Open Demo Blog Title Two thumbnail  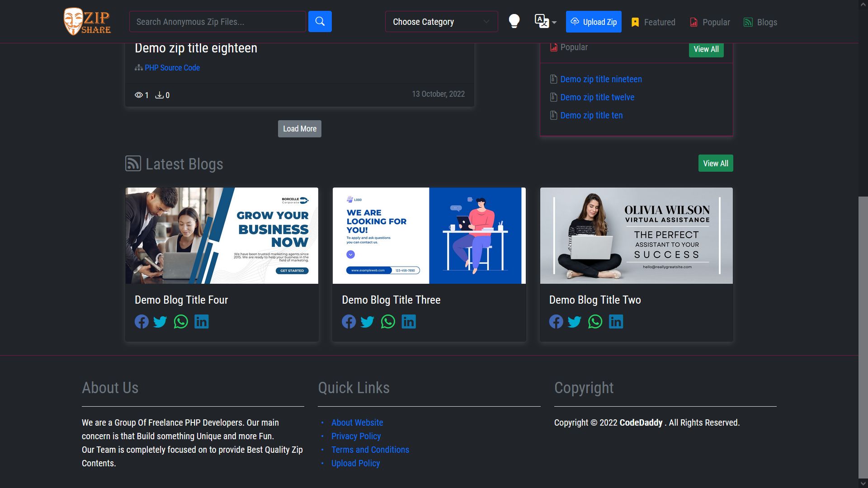(x=636, y=235)
